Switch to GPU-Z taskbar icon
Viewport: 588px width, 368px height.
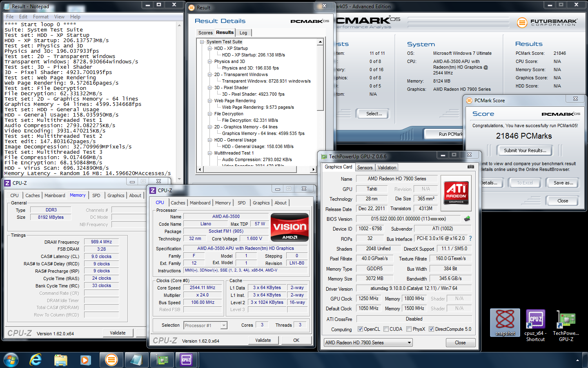click(162, 360)
